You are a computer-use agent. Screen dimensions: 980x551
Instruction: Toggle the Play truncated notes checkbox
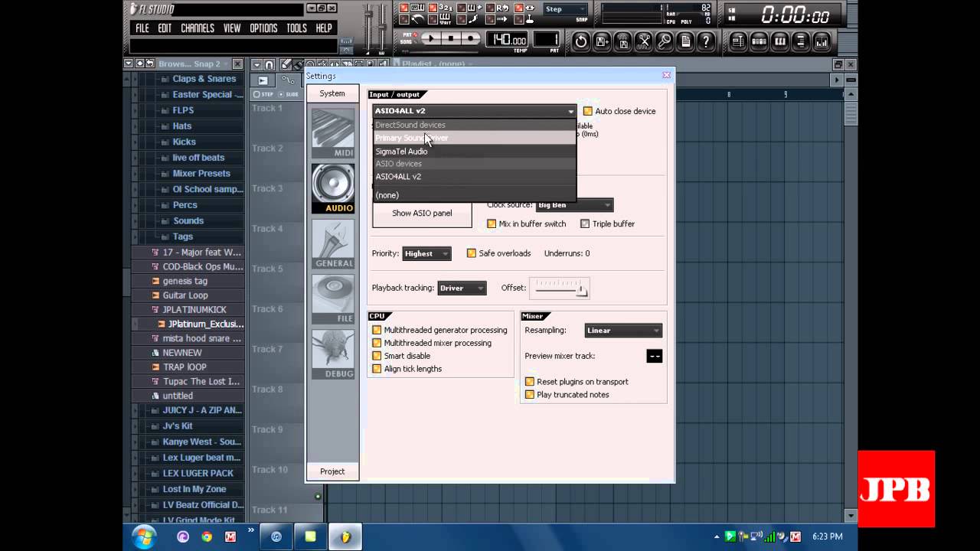pos(530,395)
